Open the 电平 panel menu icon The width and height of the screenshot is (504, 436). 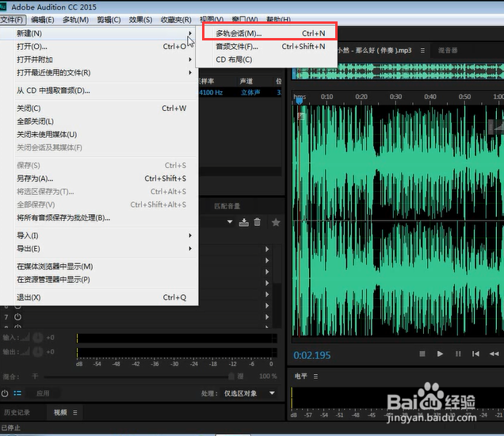point(315,377)
